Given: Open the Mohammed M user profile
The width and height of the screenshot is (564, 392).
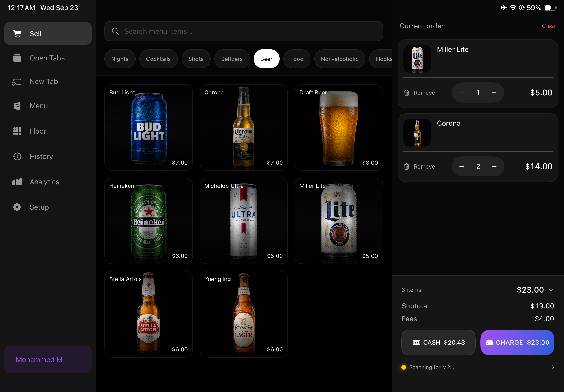Looking at the screenshot, I should (x=48, y=359).
